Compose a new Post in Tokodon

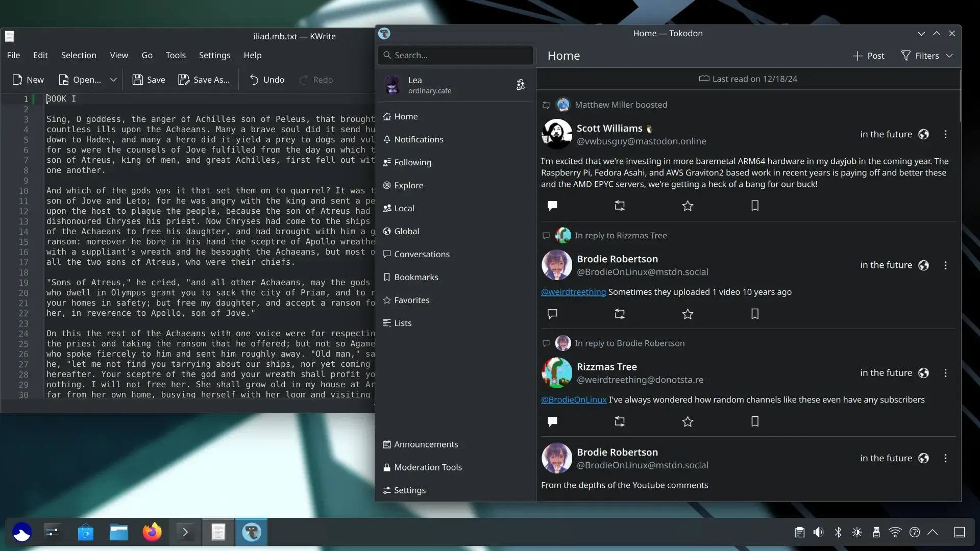pos(869,56)
